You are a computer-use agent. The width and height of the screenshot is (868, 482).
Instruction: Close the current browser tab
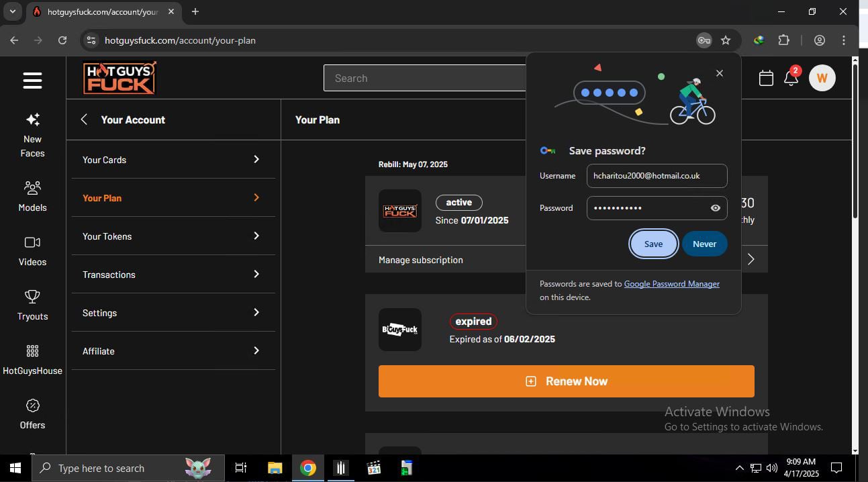[171, 11]
